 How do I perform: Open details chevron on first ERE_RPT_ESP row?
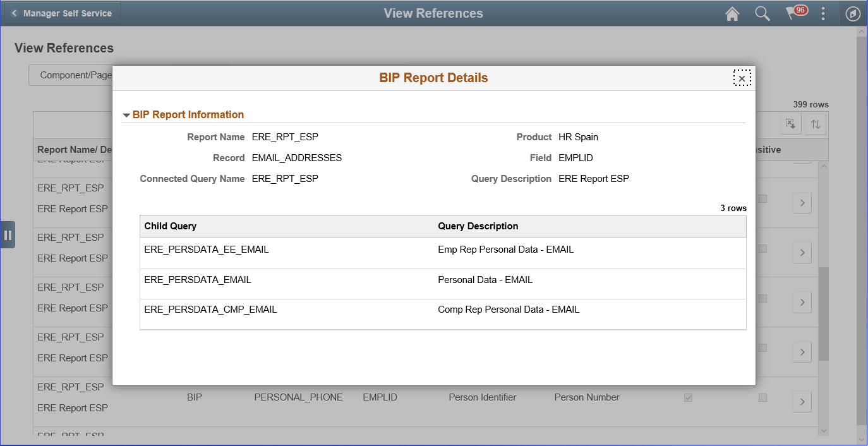click(802, 203)
